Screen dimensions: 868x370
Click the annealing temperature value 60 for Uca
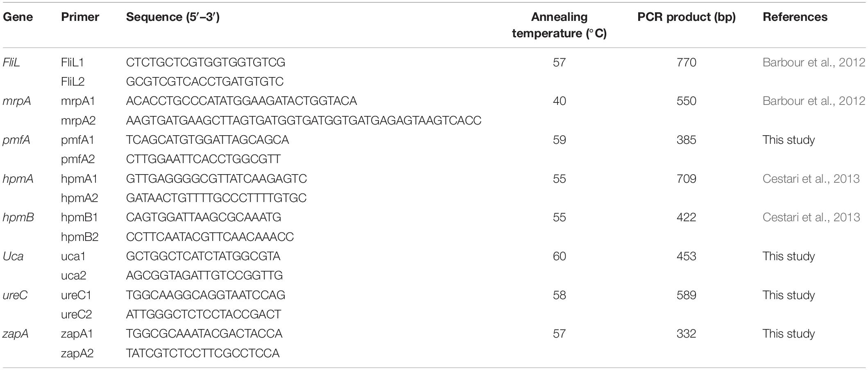point(559,256)
